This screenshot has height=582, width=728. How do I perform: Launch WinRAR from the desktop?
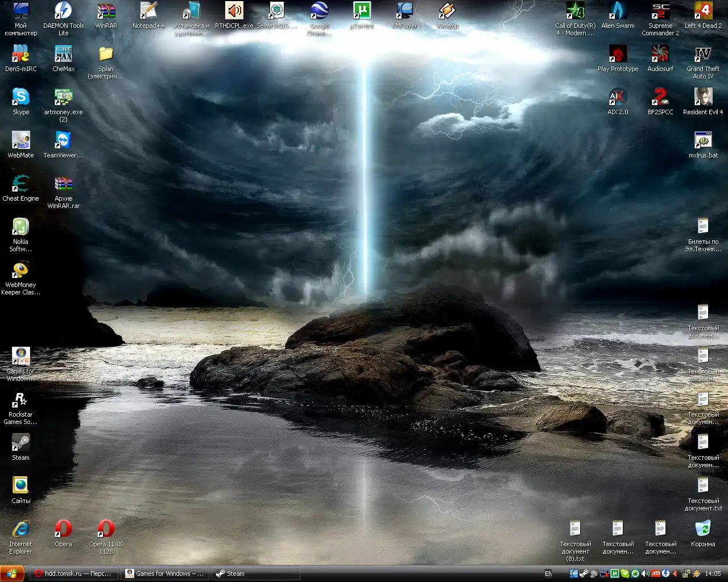coord(106,11)
